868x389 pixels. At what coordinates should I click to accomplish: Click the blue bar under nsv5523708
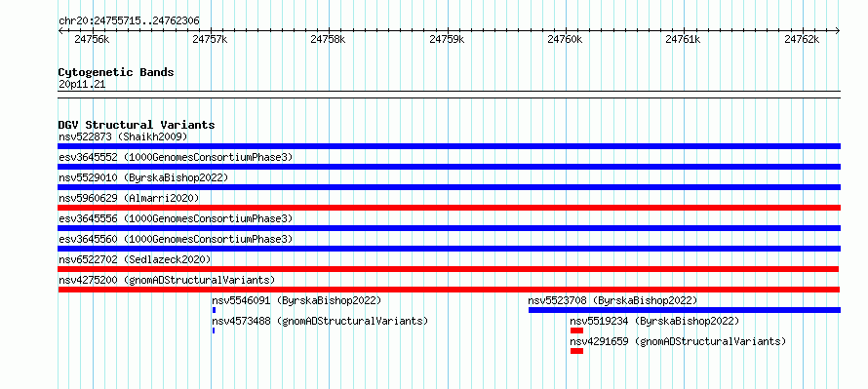coord(685,310)
